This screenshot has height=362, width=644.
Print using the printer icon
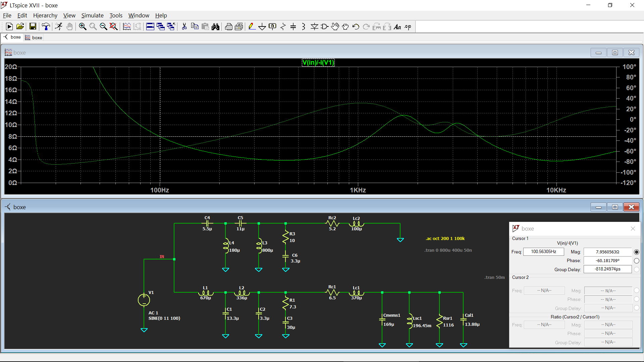(x=229, y=27)
